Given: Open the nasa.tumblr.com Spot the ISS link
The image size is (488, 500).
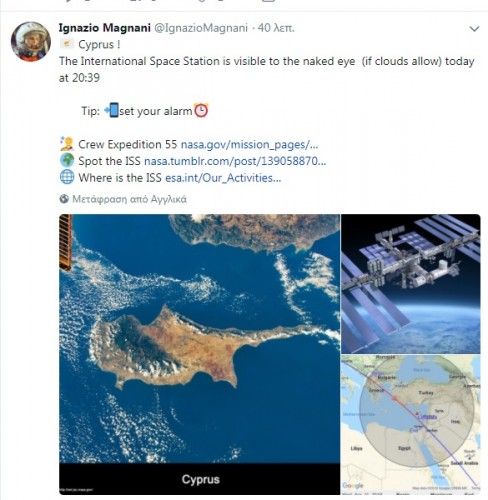Looking at the screenshot, I should coord(235,161).
